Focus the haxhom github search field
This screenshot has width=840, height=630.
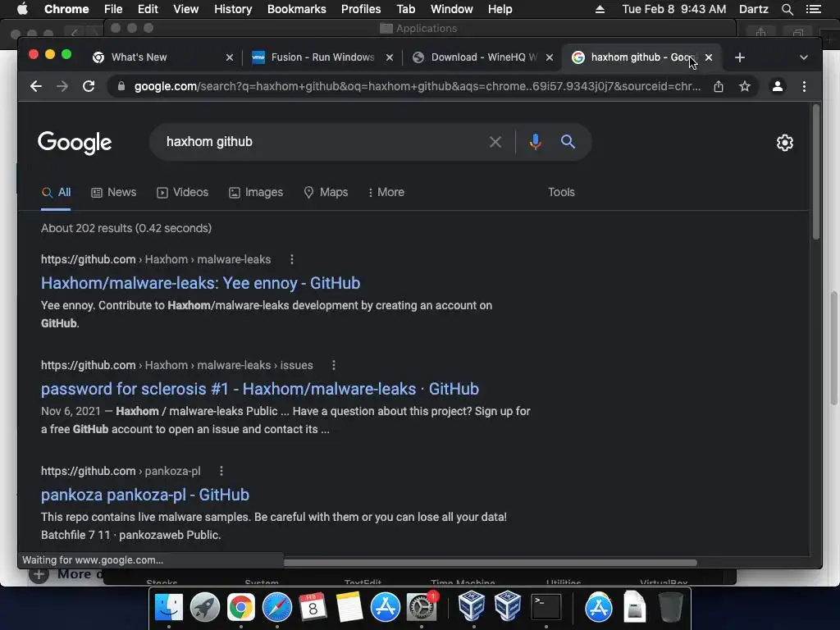click(x=322, y=142)
